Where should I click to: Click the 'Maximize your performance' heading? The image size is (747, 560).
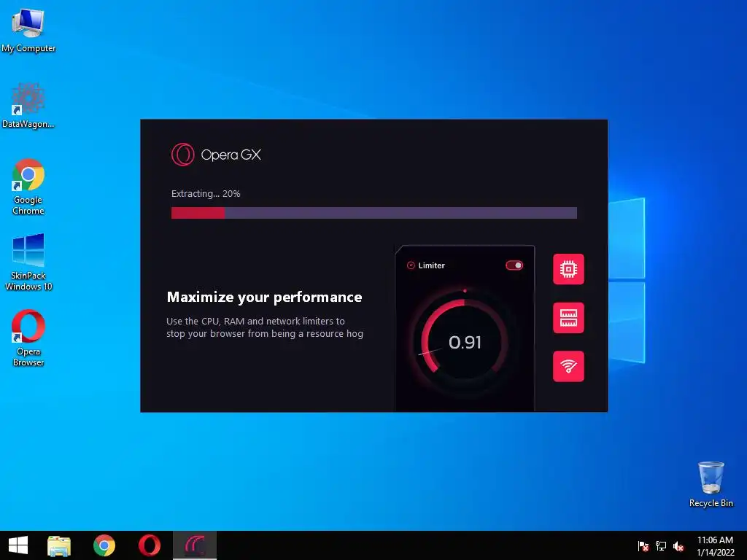point(264,297)
